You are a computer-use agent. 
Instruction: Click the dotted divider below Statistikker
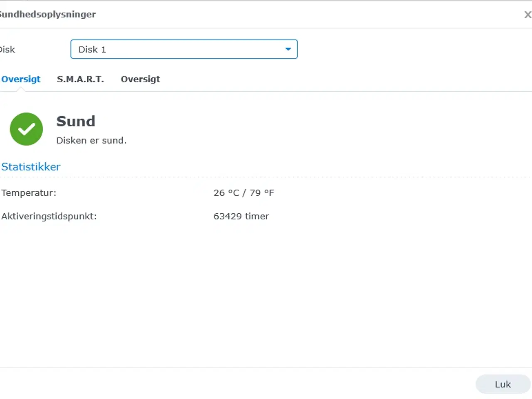coord(266,177)
